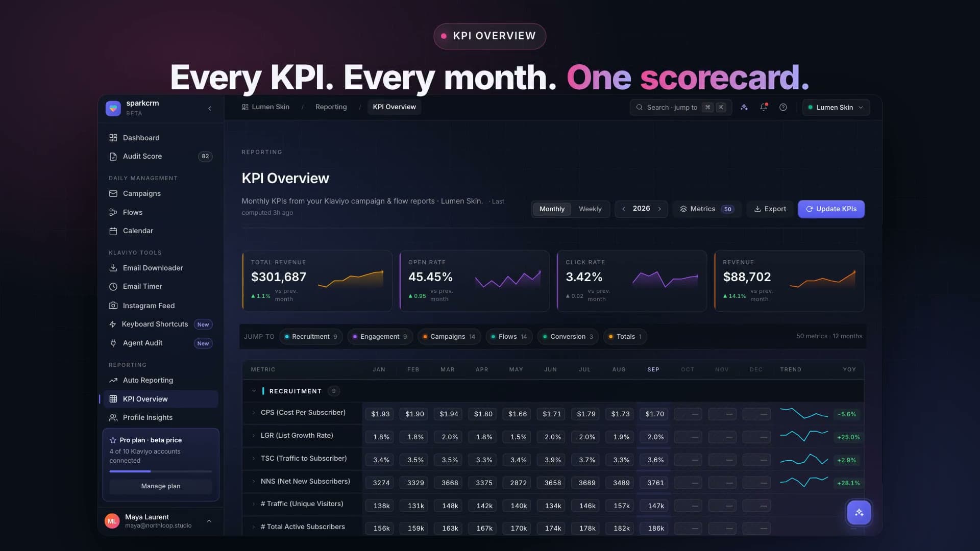This screenshot has height=551, width=980.
Task: Click the Klaviyo accounts connected progress bar
Action: (161, 471)
